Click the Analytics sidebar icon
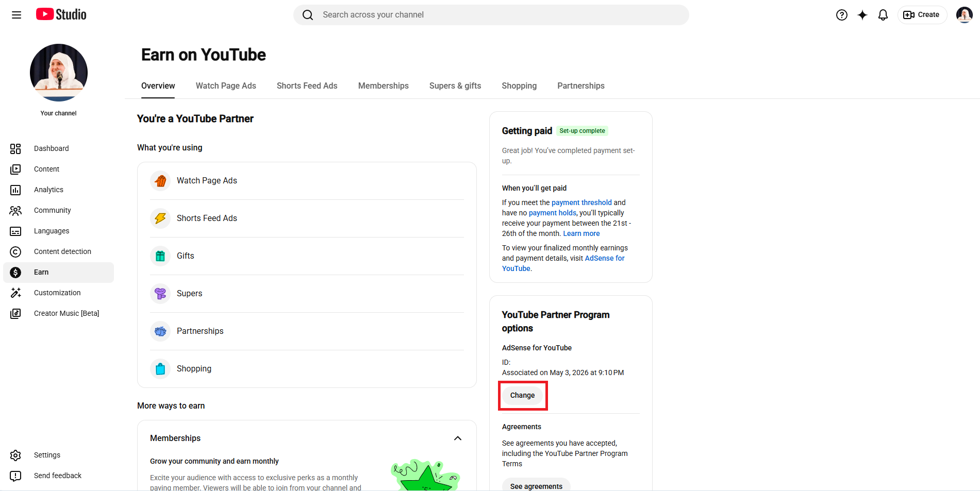Viewport: 980px width, 491px height. click(15, 190)
